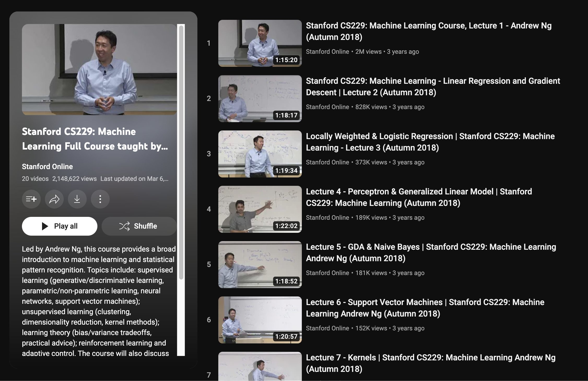Click title Machine Learning Course, Lecture 1
This screenshot has width=588, height=381.
[x=429, y=31]
